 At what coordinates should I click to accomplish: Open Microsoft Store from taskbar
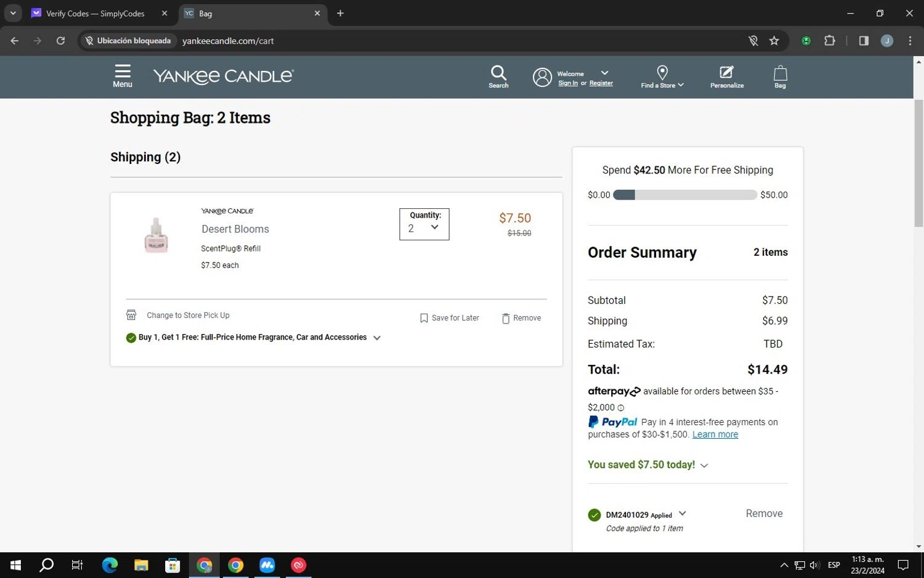(172, 565)
